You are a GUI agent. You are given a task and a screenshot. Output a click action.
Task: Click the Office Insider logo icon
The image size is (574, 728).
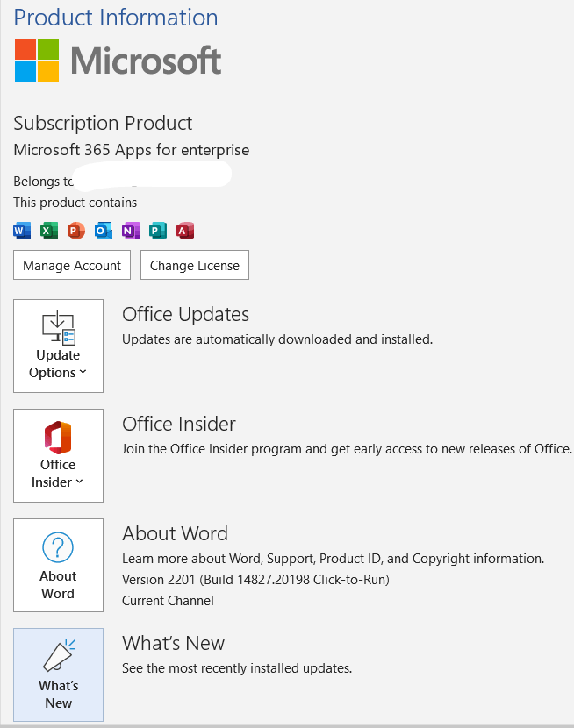pos(58,438)
